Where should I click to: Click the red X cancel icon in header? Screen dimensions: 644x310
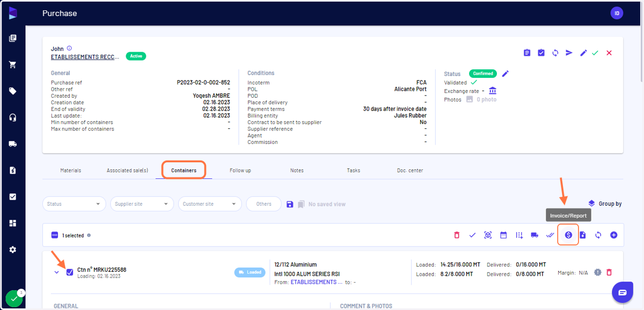(x=609, y=53)
